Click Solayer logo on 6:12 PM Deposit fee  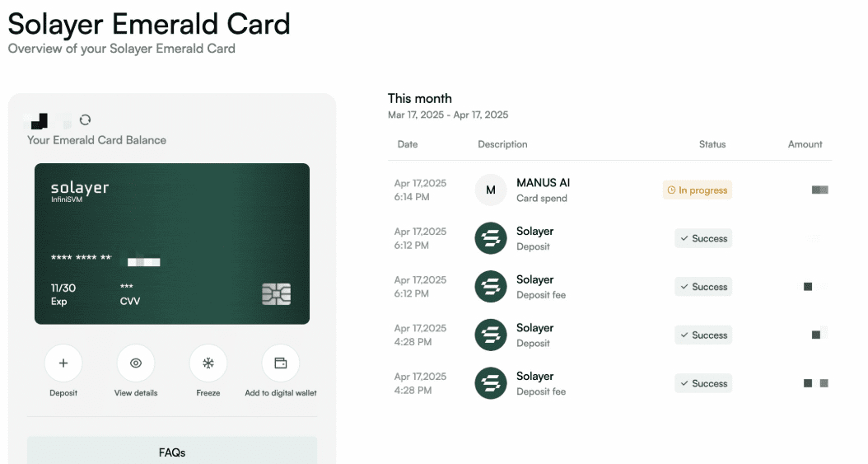click(491, 286)
